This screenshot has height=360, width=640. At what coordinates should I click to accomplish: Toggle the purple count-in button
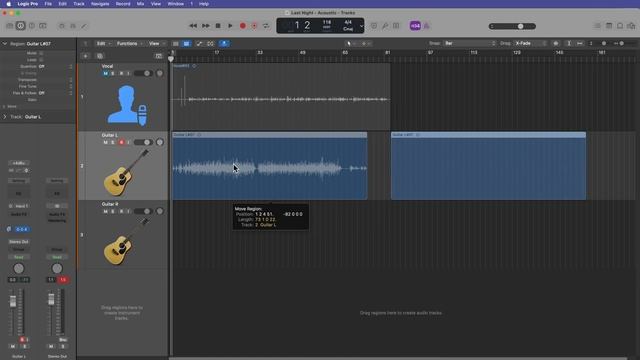(415, 26)
